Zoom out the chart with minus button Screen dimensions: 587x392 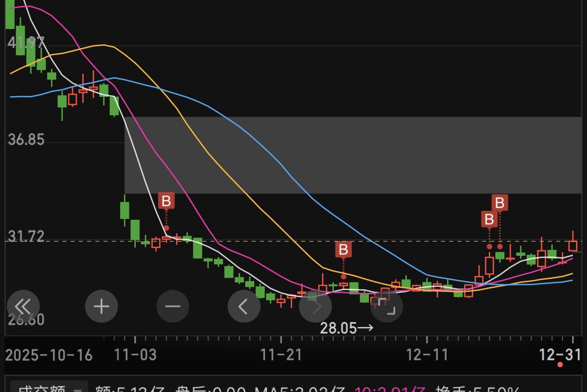pos(173,306)
